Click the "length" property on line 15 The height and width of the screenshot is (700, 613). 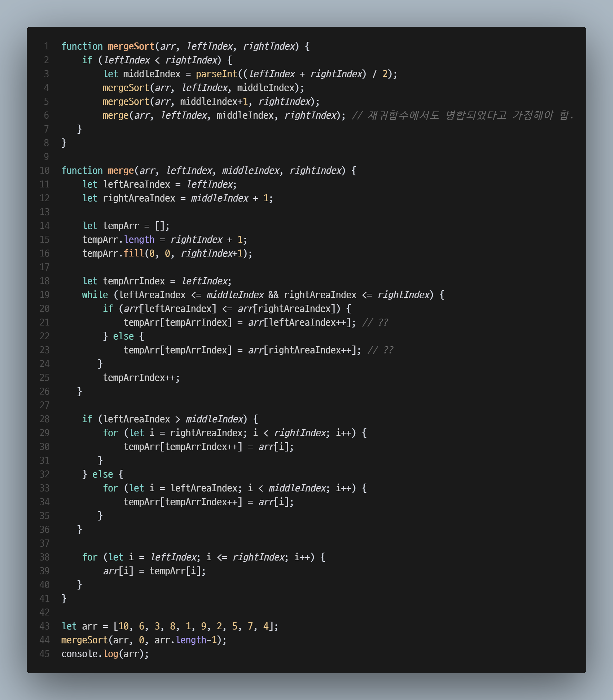139,240
